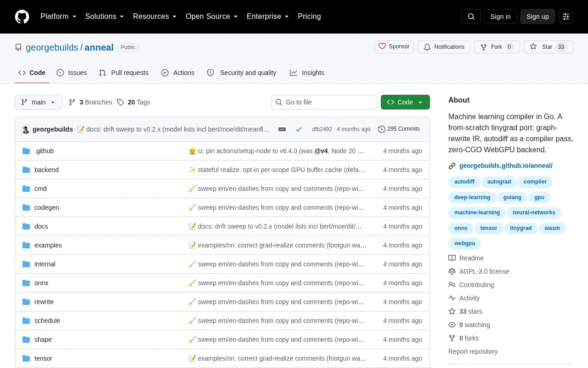Viewport: 588px width, 368px height.
Task: Open the Platform menu
Action: click(x=59, y=17)
